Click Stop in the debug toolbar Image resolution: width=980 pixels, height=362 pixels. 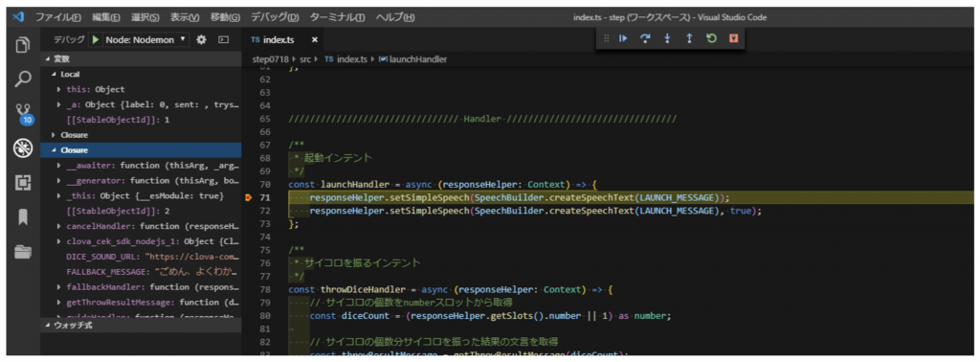click(733, 38)
